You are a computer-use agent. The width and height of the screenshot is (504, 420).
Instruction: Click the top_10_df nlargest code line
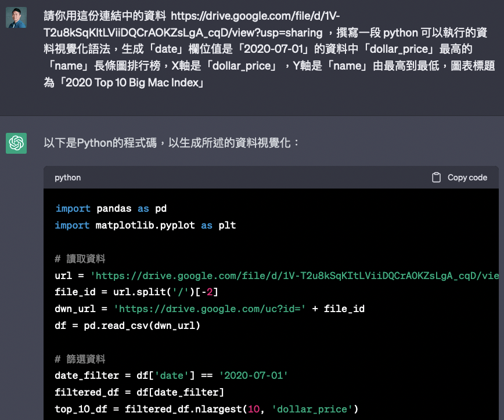206,409
